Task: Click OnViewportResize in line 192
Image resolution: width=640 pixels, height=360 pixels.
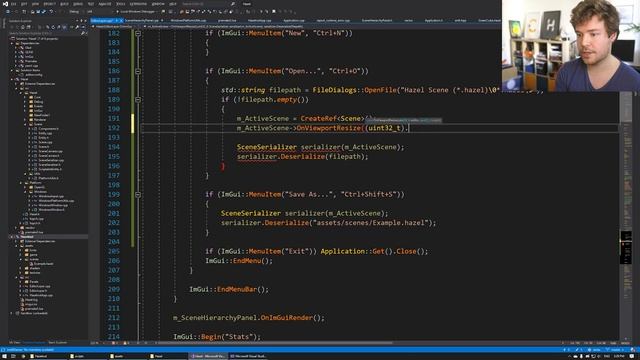Action: 329,128
